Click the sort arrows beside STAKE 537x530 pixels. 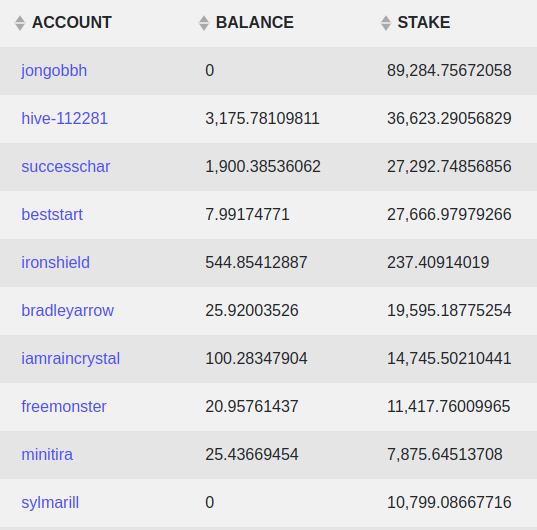pyautogui.click(x=386, y=23)
